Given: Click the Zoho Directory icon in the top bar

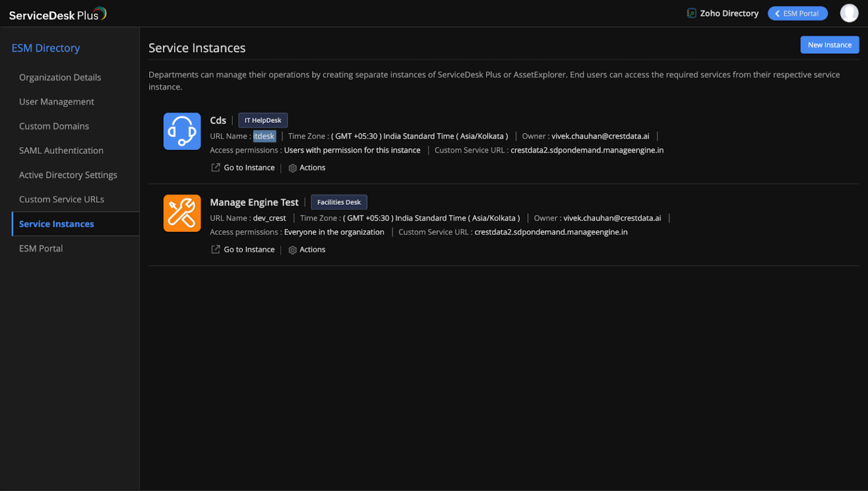Looking at the screenshot, I should [692, 12].
